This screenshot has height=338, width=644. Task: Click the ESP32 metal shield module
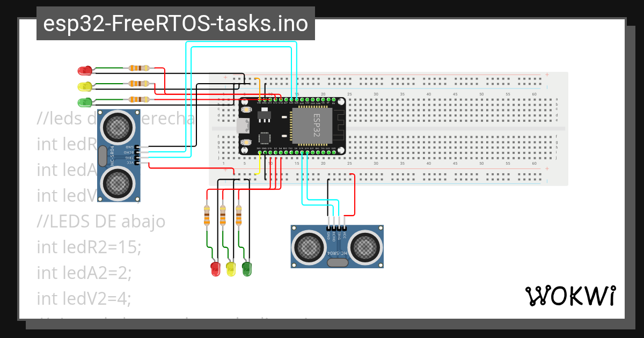click(x=313, y=126)
